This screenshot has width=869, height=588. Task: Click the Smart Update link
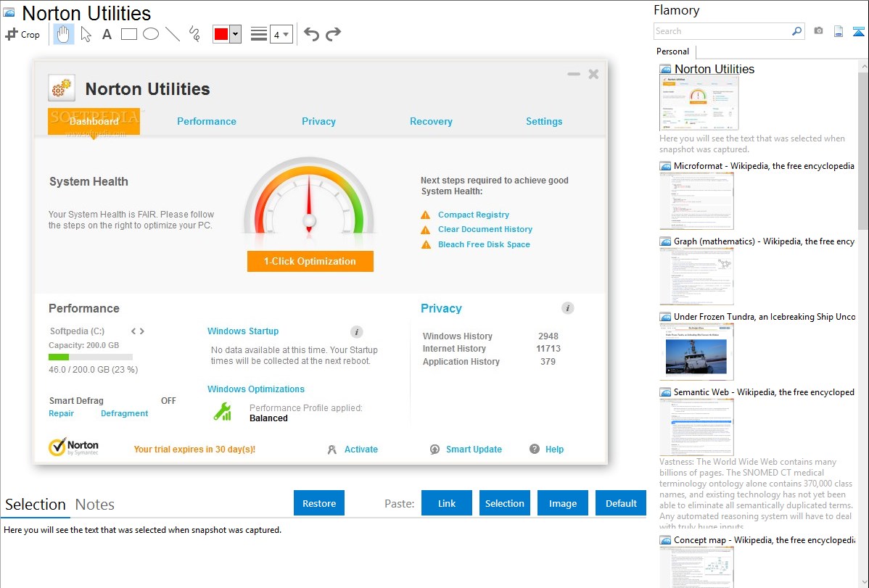click(x=474, y=450)
